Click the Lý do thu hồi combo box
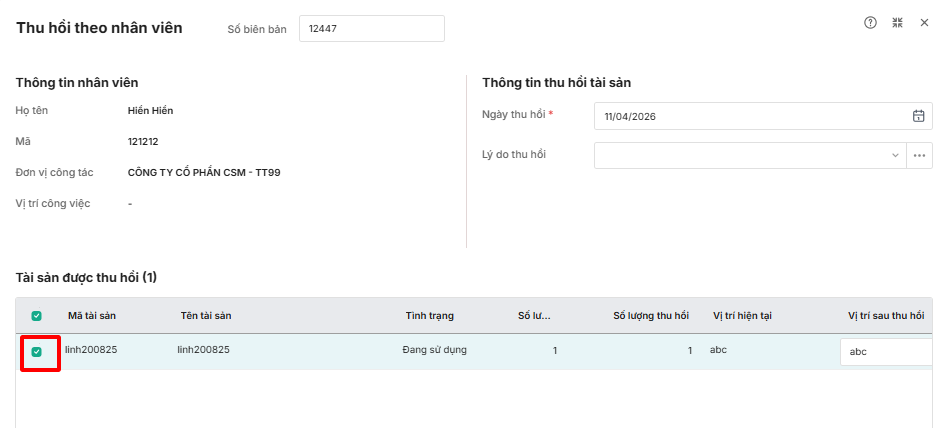 pyautogui.click(x=740, y=155)
